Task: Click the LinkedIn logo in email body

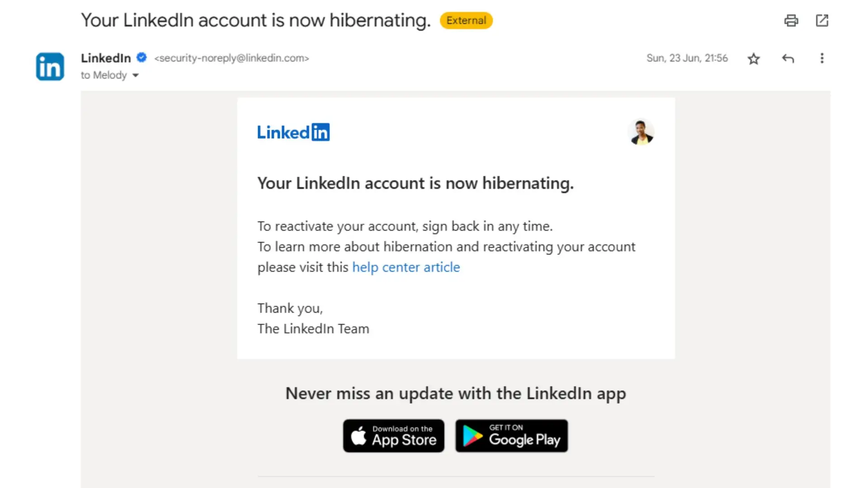Action: (293, 132)
